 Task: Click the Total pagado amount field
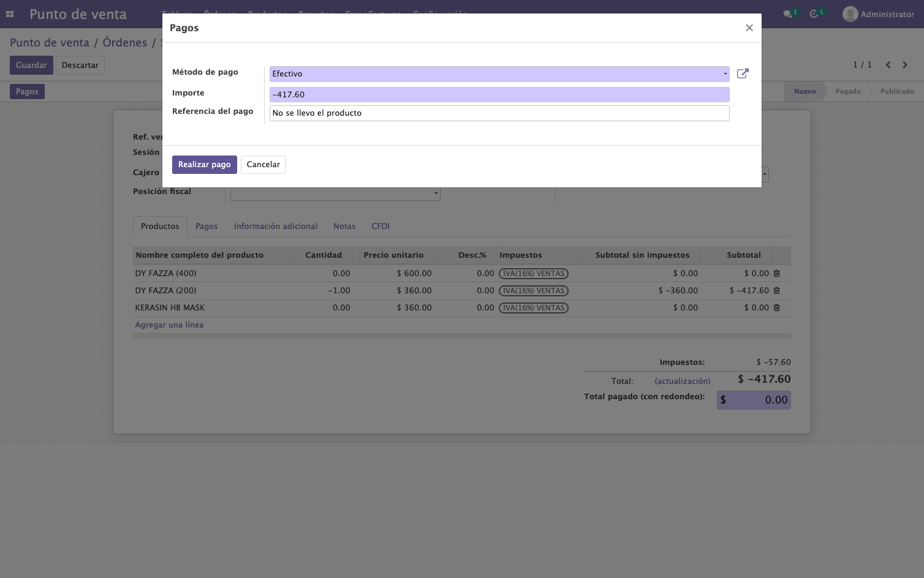click(x=754, y=400)
